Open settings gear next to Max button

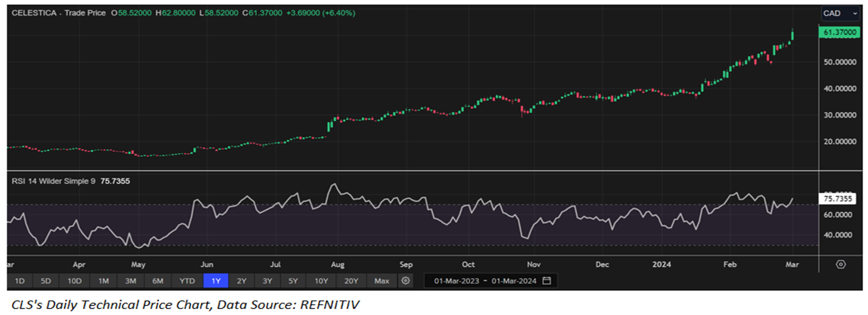pyautogui.click(x=406, y=280)
